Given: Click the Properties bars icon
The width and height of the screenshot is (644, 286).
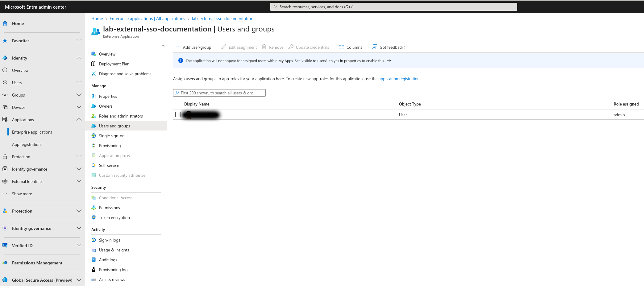Looking at the screenshot, I should click(93, 96).
